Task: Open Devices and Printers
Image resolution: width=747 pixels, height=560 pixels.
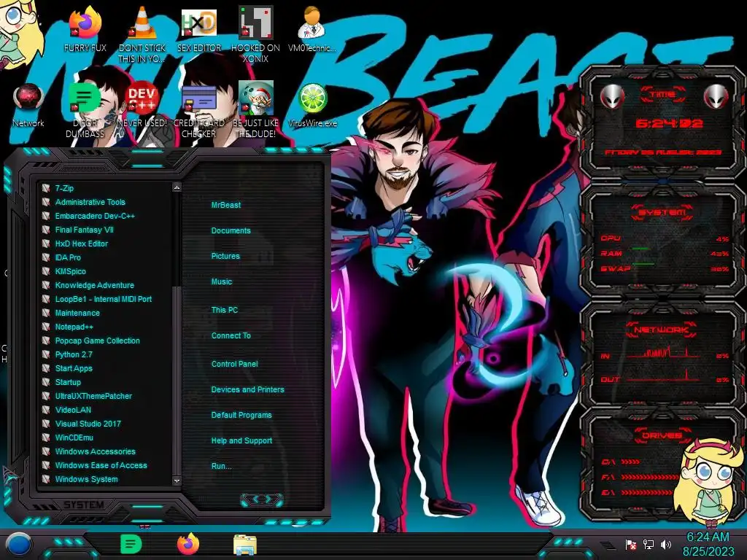Action: (x=247, y=389)
